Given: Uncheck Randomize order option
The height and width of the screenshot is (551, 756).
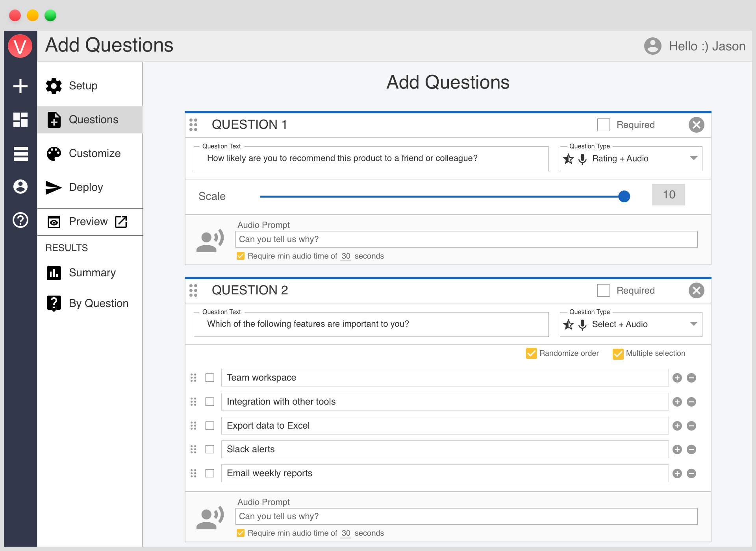Looking at the screenshot, I should pos(531,353).
